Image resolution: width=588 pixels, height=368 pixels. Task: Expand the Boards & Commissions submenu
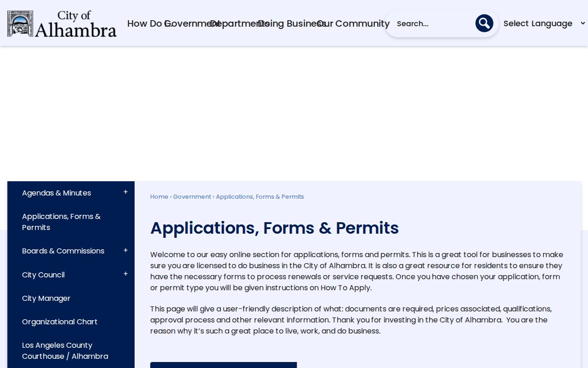pyautogui.click(x=125, y=250)
